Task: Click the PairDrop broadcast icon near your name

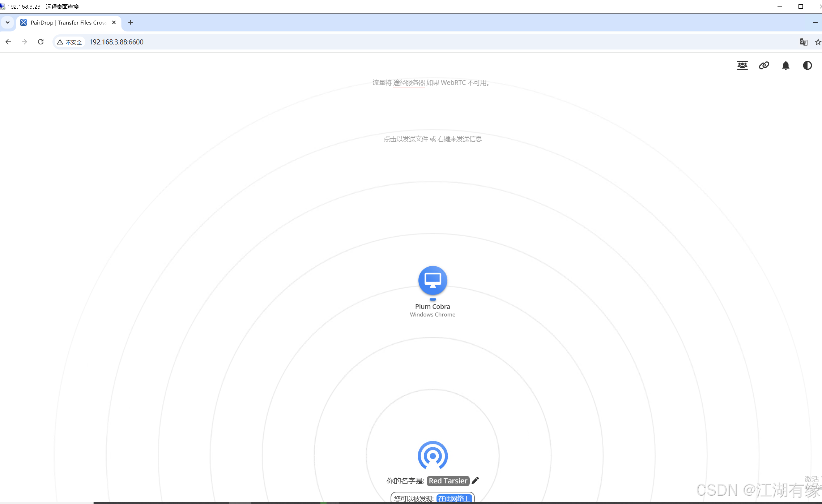Action: click(x=433, y=456)
